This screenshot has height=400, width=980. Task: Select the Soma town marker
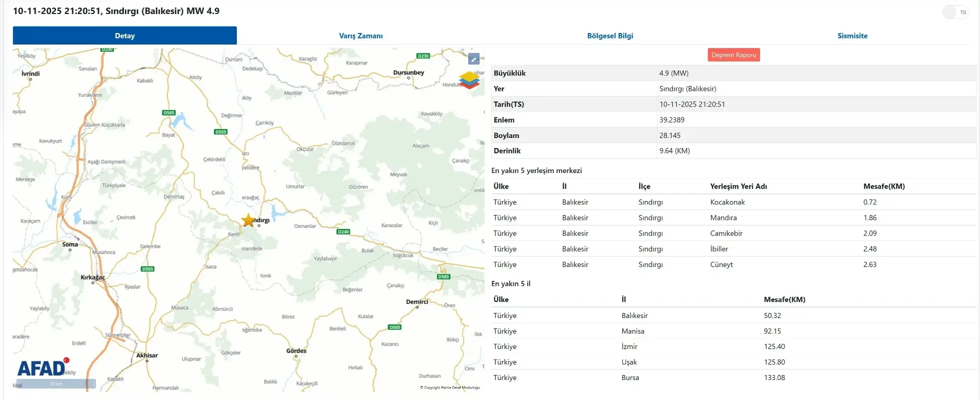(70, 249)
